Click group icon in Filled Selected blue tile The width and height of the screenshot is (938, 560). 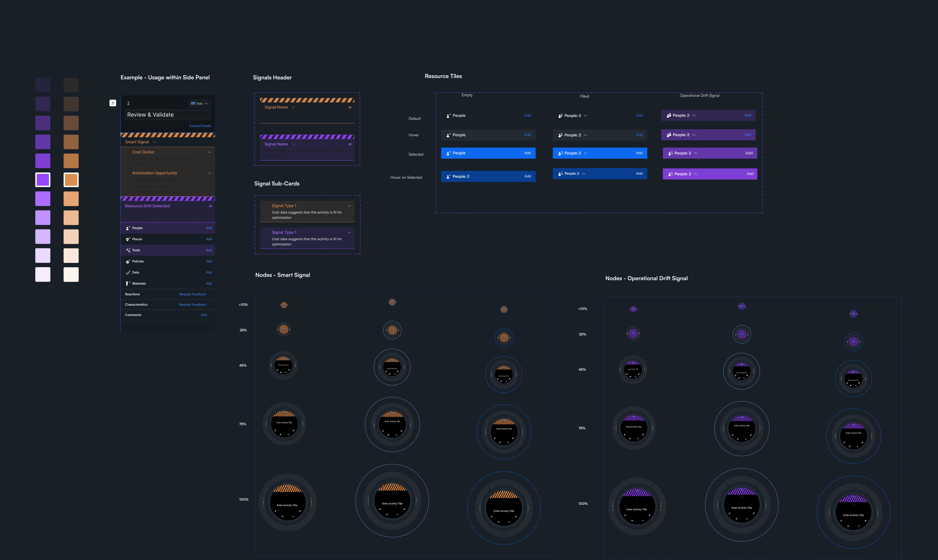pos(560,153)
